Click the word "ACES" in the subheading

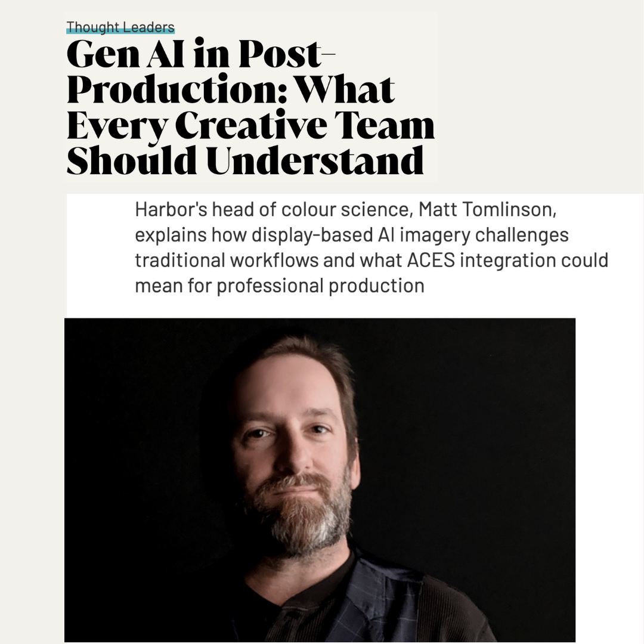coord(431,261)
